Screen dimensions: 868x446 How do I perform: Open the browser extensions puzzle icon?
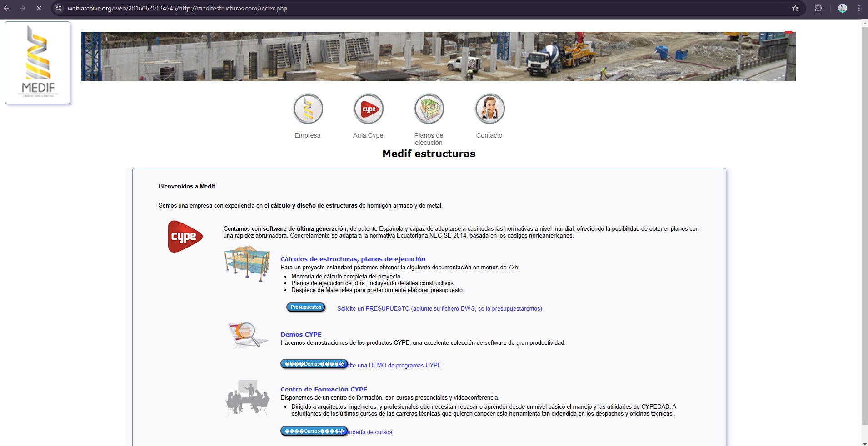[818, 8]
